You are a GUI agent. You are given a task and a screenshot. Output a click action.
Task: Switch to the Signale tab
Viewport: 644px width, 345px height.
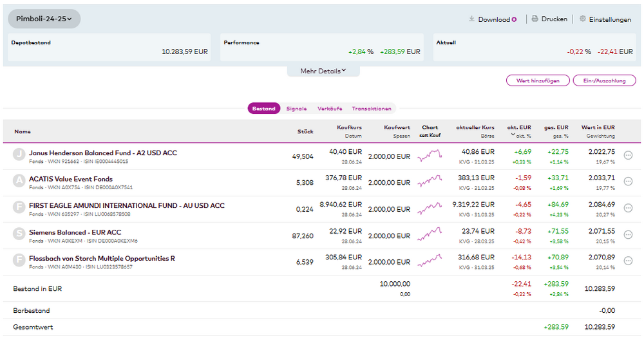(296, 109)
